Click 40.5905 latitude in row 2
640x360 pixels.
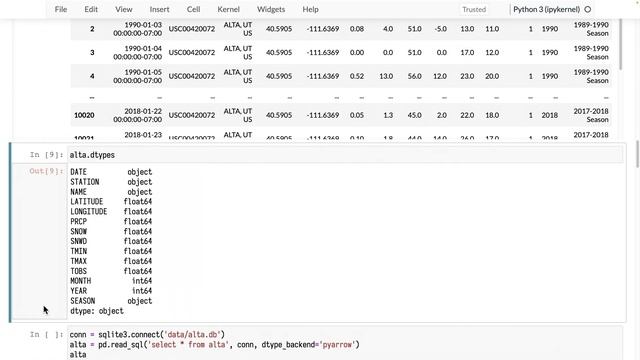pos(279,29)
